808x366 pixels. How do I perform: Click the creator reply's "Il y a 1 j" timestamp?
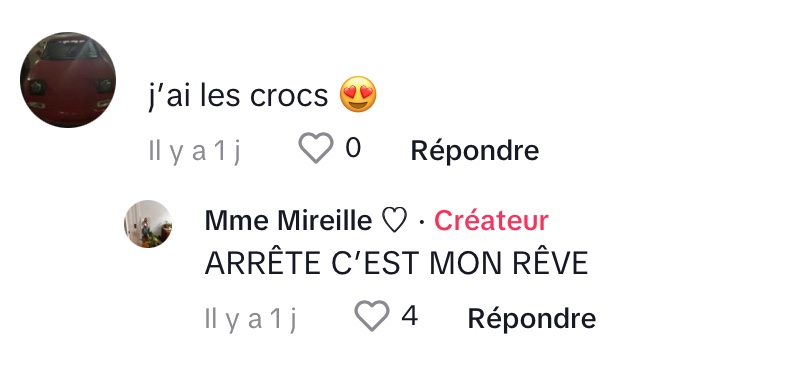coord(250,319)
